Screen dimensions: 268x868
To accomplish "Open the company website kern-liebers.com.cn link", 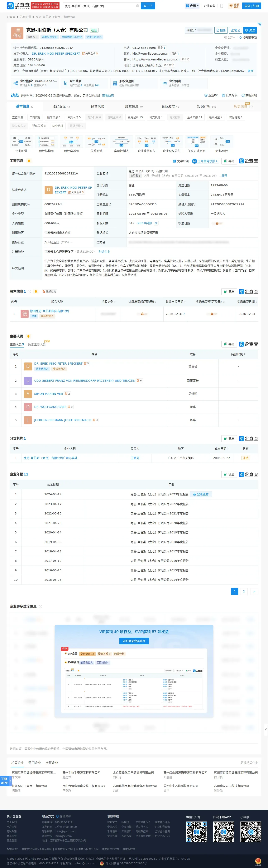I will [156, 59].
